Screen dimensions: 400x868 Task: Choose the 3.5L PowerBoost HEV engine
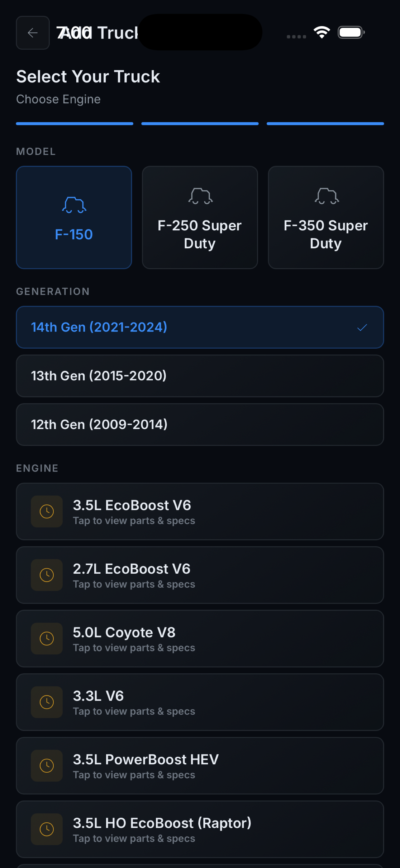click(x=200, y=766)
